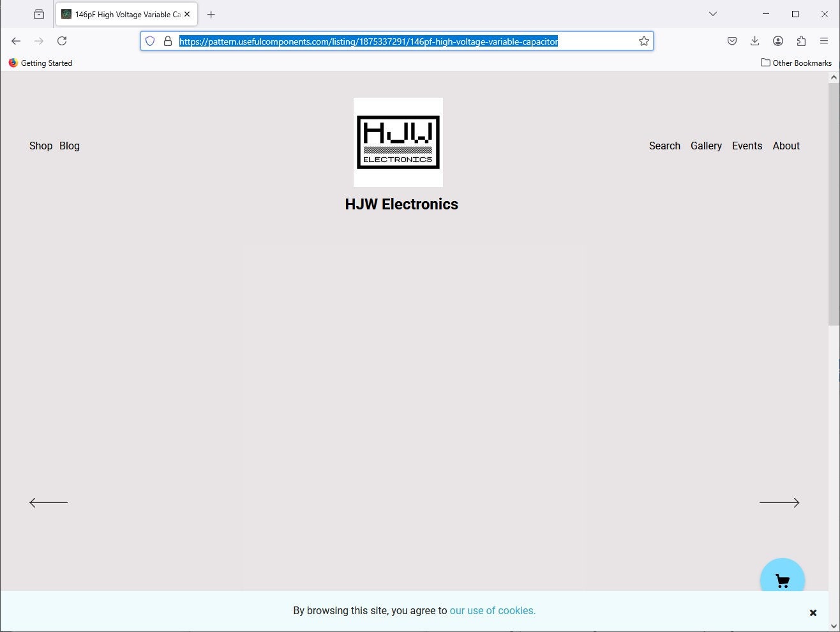Bookmark this page with star icon
This screenshot has height=632, width=840.
pos(644,41)
